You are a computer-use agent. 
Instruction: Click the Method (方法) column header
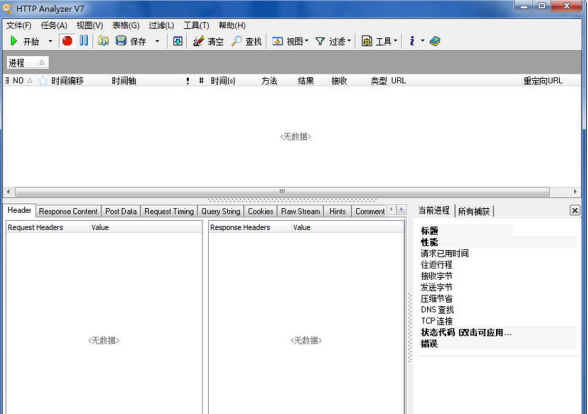pyautogui.click(x=269, y=81)
